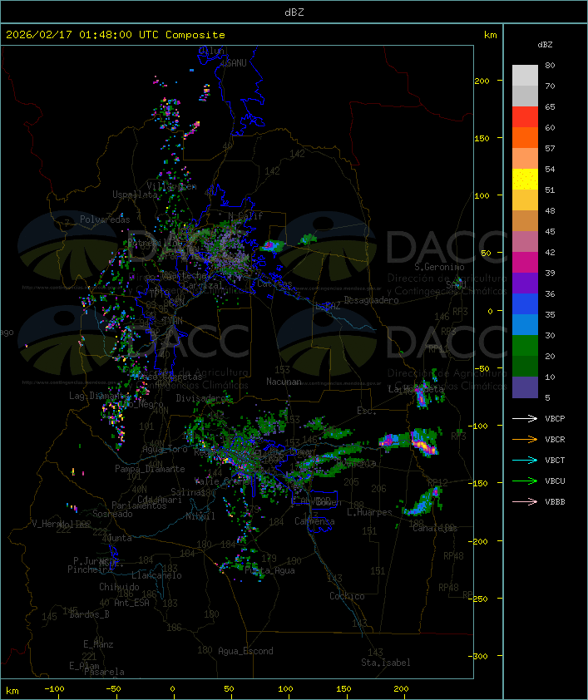Click the cyan VBCT arrow icon

pos(525,460)
